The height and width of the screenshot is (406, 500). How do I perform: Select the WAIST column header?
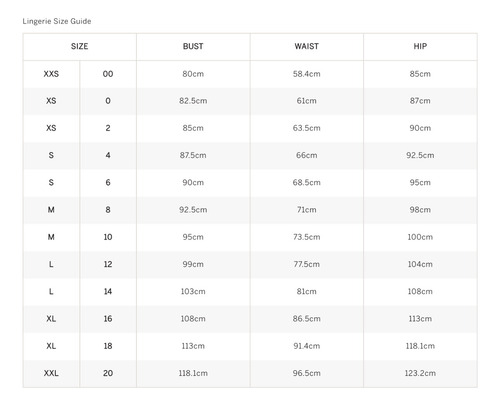(307, 46)
